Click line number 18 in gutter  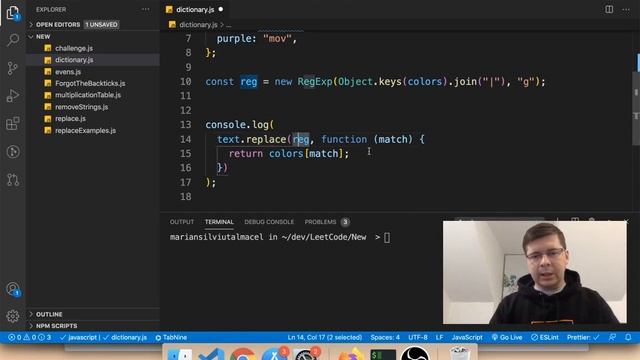tap(185, 197)
